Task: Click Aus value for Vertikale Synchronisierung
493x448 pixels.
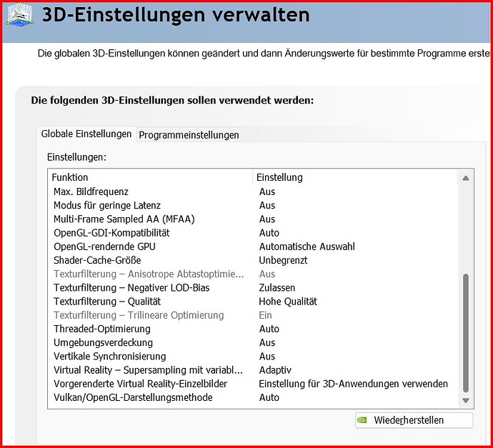Action: pos(267,357)
